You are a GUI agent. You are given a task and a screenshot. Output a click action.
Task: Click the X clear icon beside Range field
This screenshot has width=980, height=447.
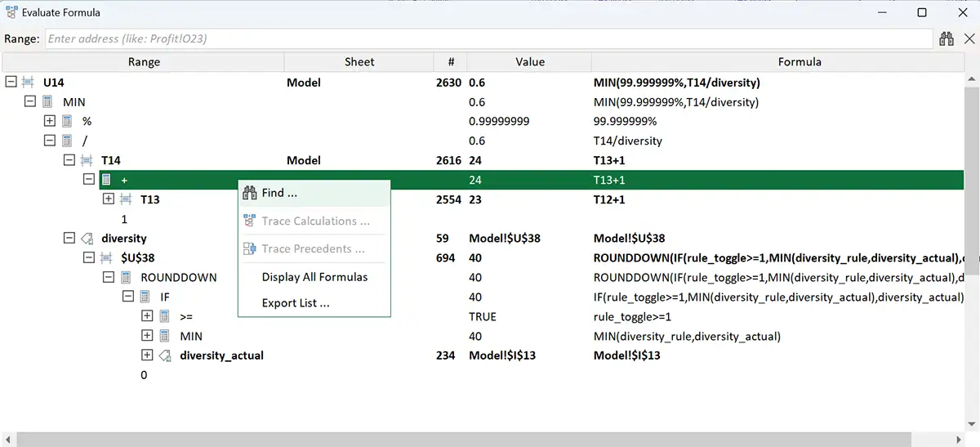(969, 38)
